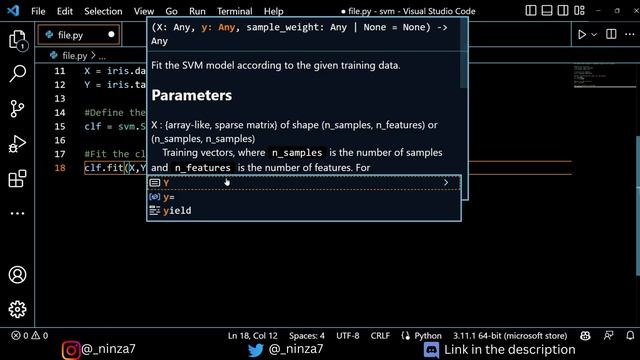Click the editor vertical scrollbar
640x360 pixels.
(x=638, y=206)
